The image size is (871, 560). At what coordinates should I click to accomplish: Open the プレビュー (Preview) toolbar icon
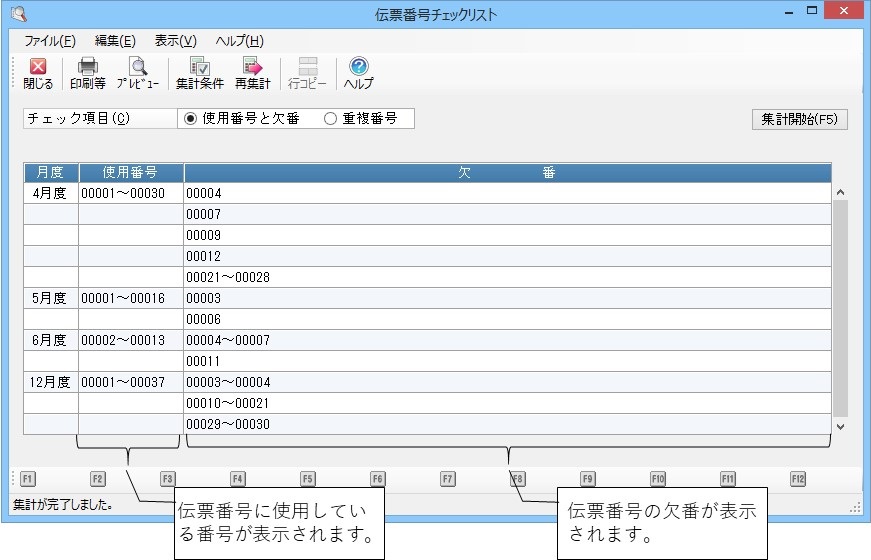coord(138,73)
